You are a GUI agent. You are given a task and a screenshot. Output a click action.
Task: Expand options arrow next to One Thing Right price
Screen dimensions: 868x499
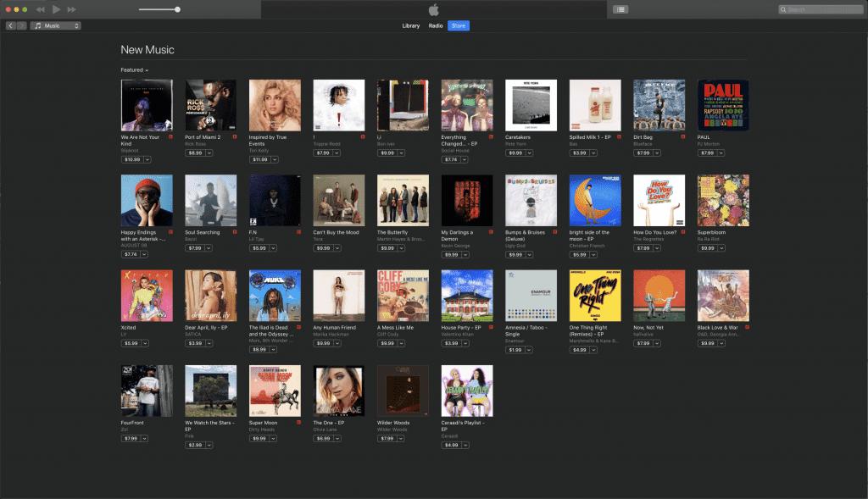click(x=593, y=350)
